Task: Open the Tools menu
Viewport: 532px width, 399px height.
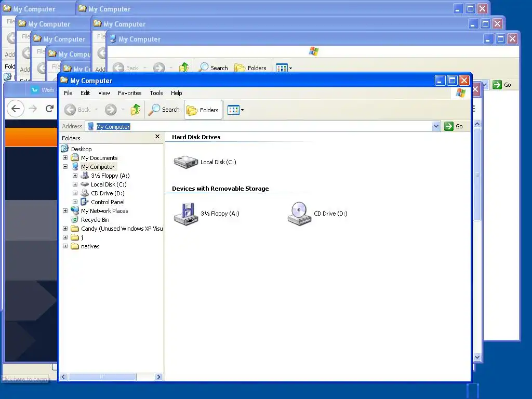Action: 156,93
